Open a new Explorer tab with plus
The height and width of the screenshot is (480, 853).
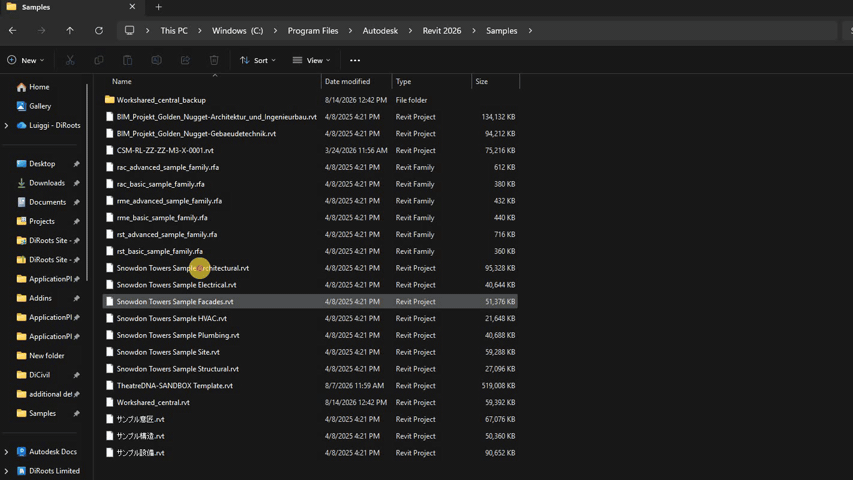pos(158,7)
